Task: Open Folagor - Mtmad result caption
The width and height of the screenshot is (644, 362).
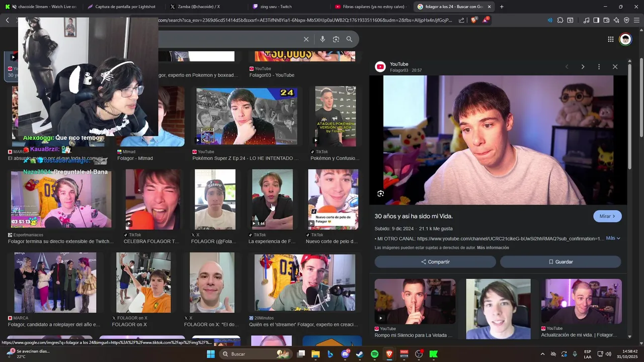Action: (x=135, y=158)
